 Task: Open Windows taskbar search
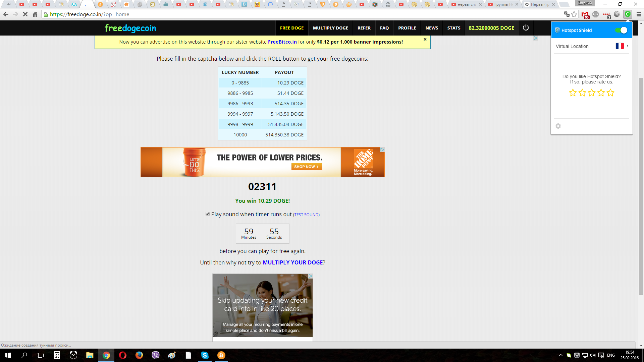point(24,355)
